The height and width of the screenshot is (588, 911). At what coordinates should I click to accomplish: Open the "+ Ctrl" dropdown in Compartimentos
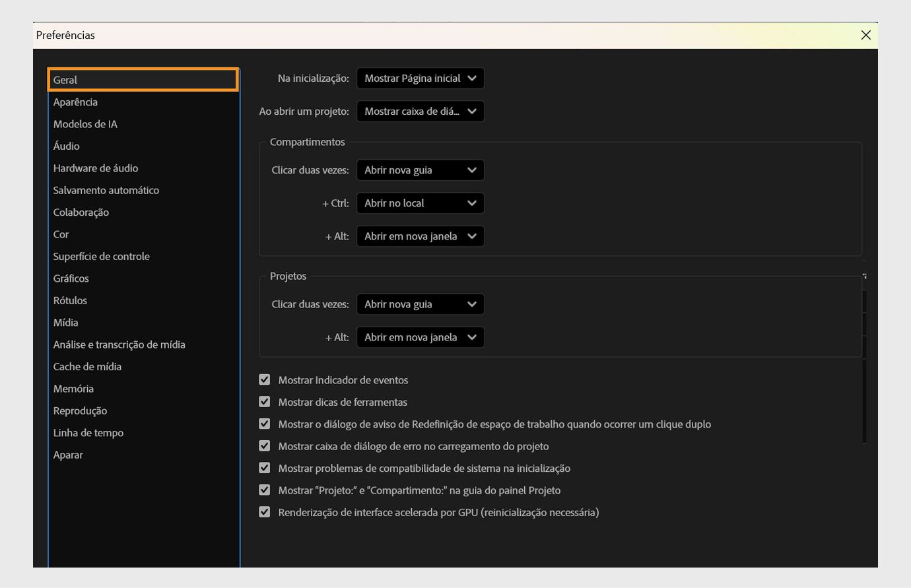[420, 203]
